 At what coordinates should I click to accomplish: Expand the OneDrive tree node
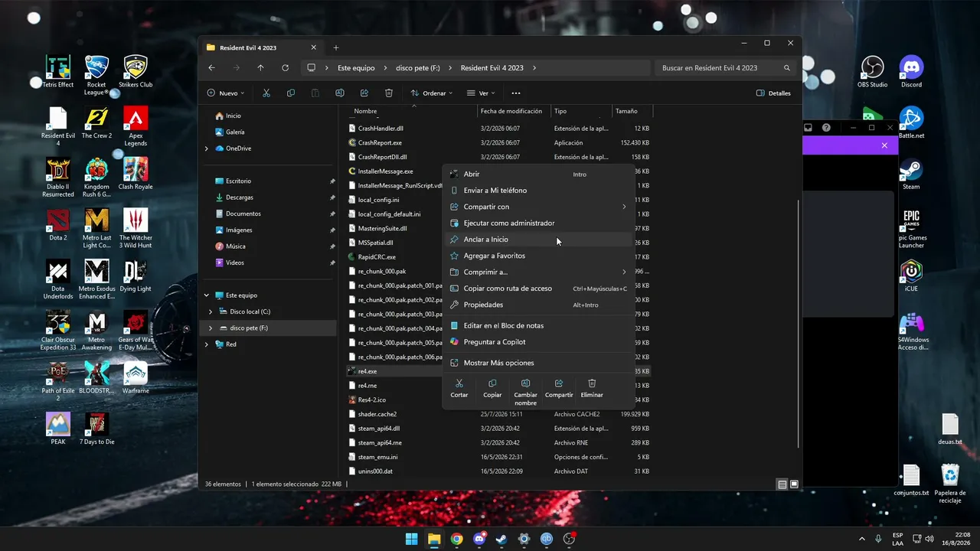point(207,148)
